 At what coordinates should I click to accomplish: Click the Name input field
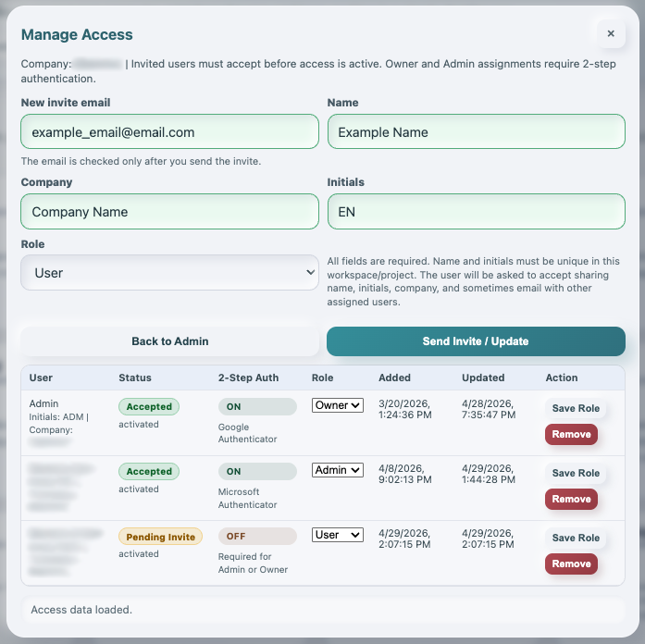point(477,131)
